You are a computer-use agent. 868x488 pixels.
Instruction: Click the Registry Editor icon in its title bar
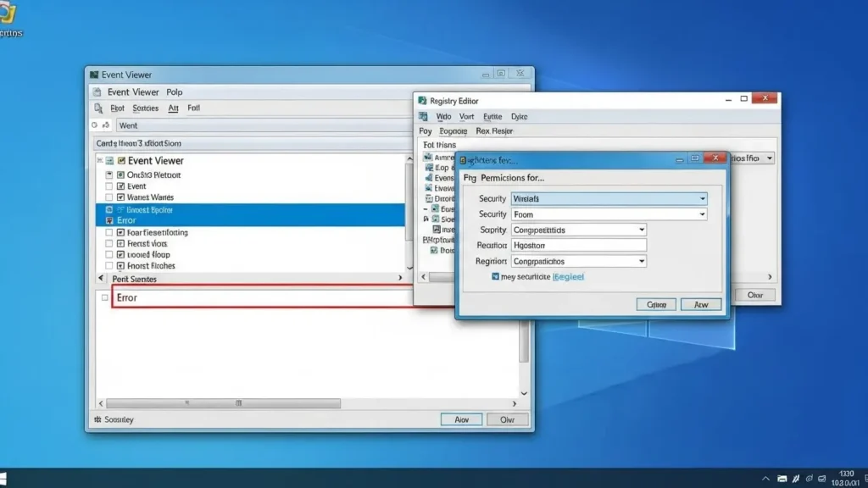point(421,101)
